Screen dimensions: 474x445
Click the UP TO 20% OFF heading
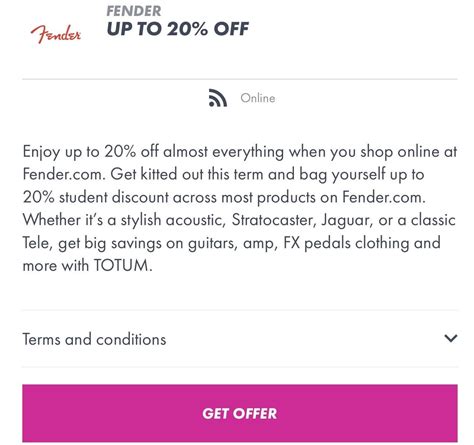pyautogui.click(x=178, y=29)
